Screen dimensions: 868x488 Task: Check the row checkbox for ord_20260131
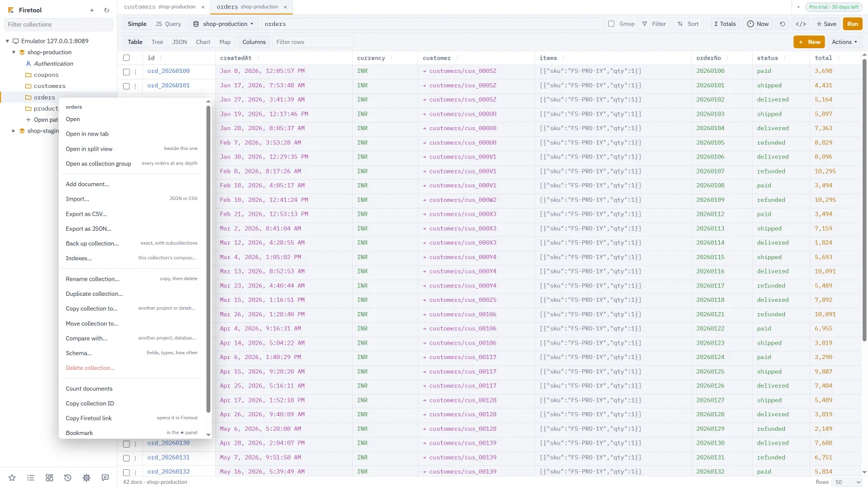tap(127, 458)
